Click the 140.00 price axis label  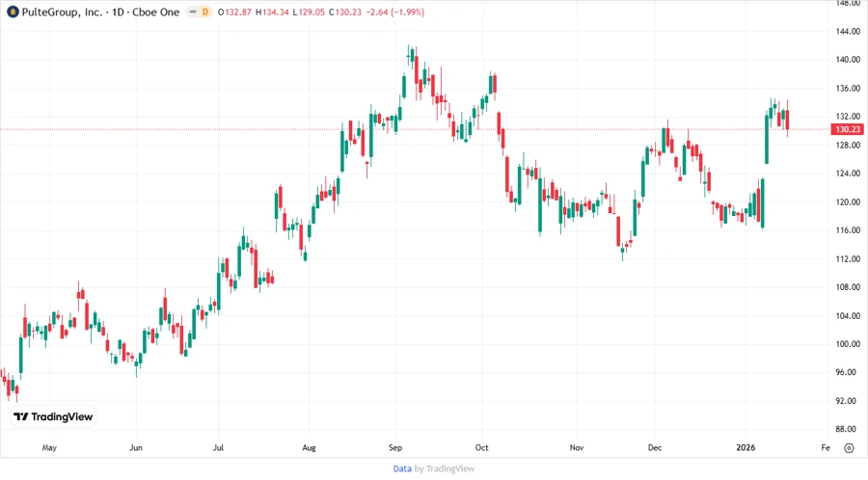click(x=848, y=60)
